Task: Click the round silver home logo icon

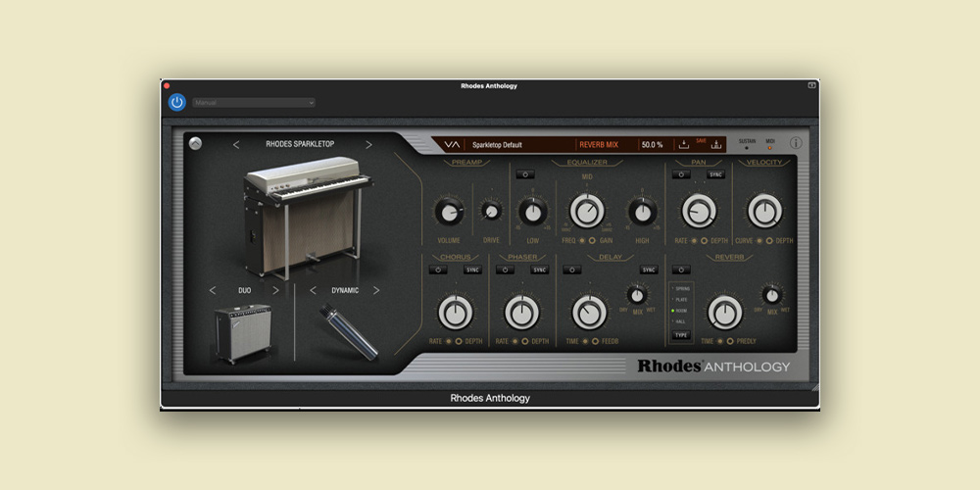Action: coord(196,144)
